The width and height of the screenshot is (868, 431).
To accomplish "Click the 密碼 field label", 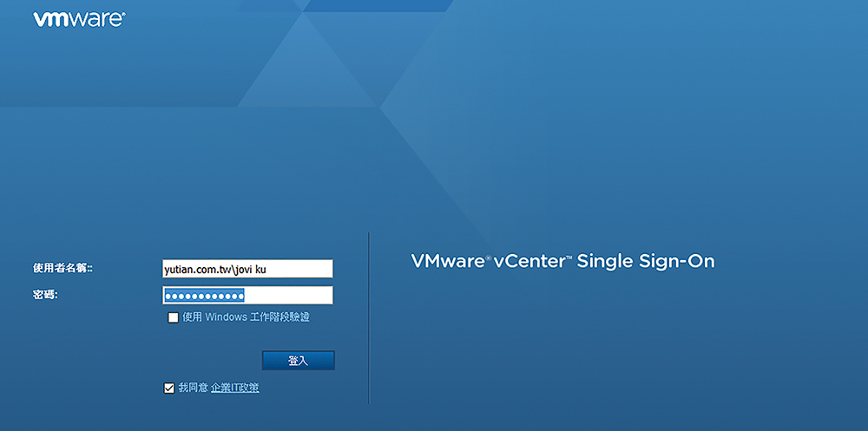I will pyautogui.click(x=45, y=296).
